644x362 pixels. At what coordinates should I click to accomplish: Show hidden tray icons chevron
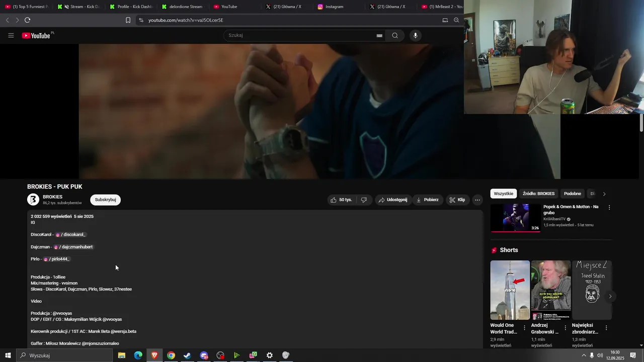click(x=584, y=355)
